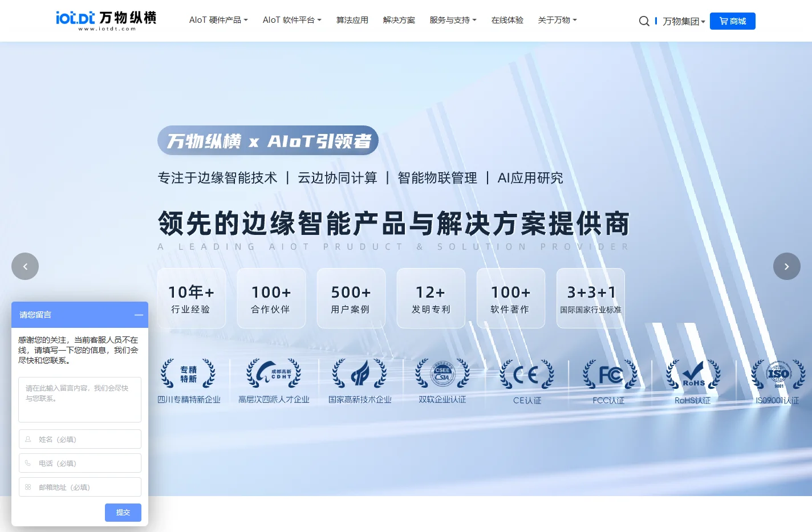Go to previous banner slide arrow
Screen dimensions: 812x532
(25, 266)
